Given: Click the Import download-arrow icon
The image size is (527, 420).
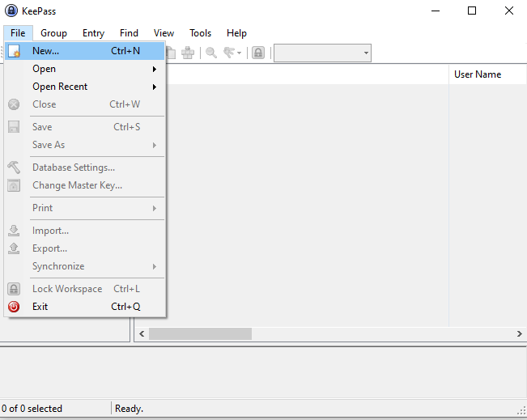Looking at the screenshot, I should point(14,231).
